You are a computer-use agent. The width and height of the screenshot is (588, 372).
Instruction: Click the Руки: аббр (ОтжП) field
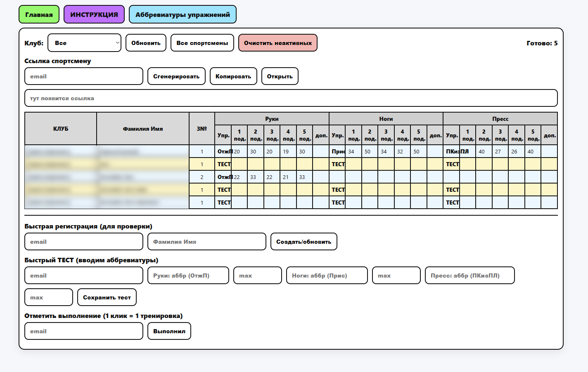coord(188,275)
